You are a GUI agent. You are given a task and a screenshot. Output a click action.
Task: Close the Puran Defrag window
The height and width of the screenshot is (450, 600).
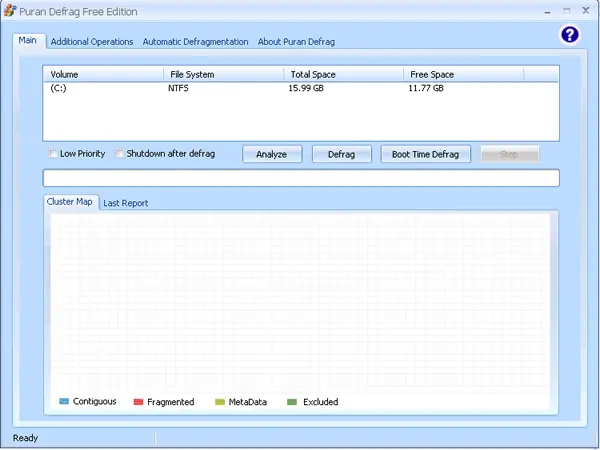586,11
